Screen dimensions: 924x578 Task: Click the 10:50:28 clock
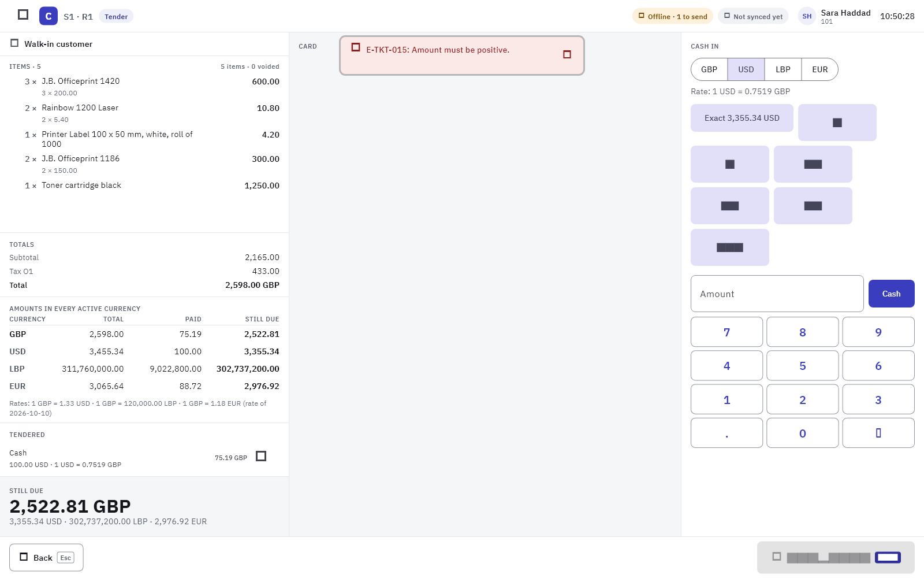tap(897, 16)
